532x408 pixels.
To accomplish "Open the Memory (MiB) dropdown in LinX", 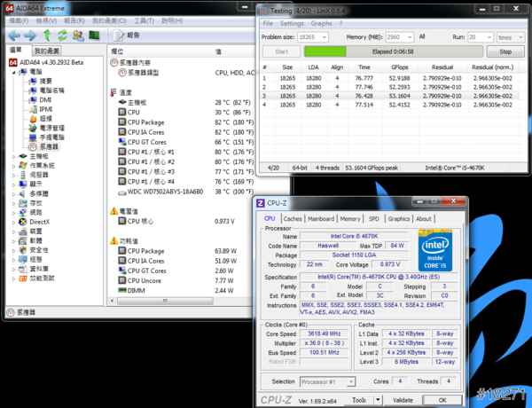I will 408,38.
